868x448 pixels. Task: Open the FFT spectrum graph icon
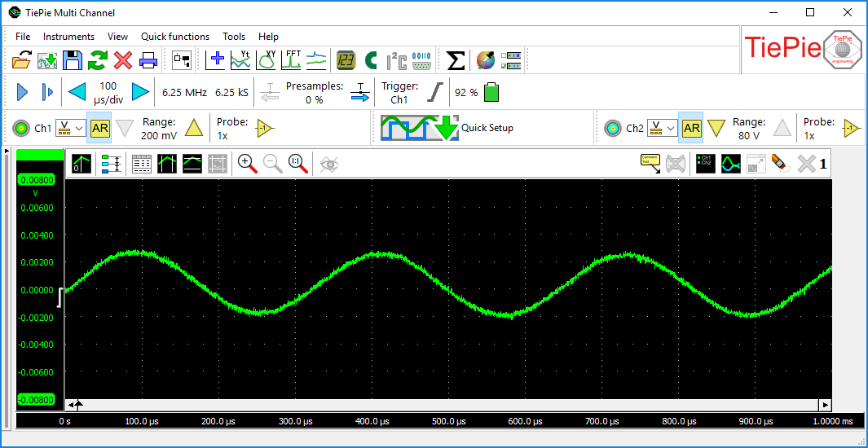(292, 60)
